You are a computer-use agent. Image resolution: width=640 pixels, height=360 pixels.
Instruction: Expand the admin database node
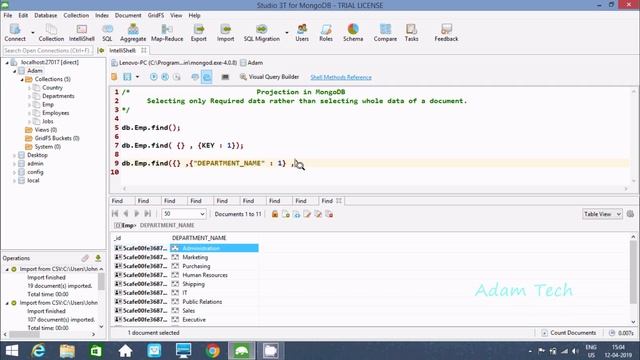click(15, 164)
